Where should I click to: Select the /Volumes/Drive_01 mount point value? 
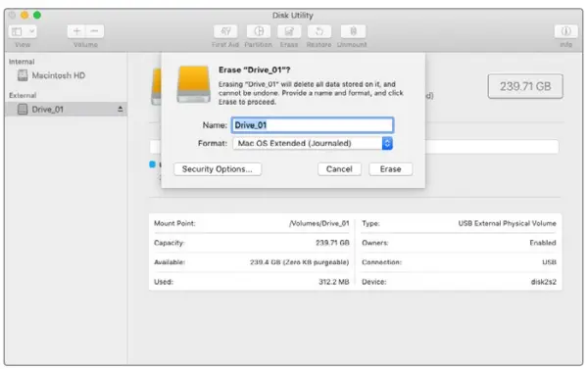point(319,223)
